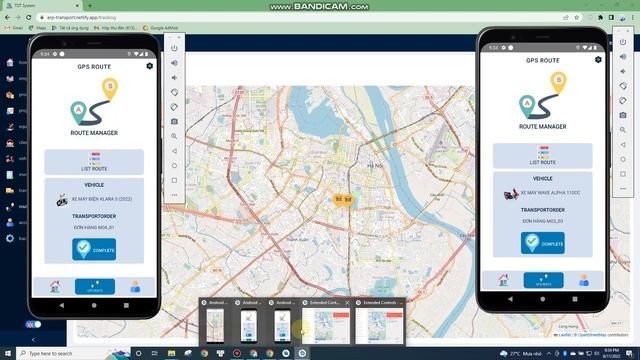
Task: Click overview square on left emulator toolbar
Action: coord(174,180)
